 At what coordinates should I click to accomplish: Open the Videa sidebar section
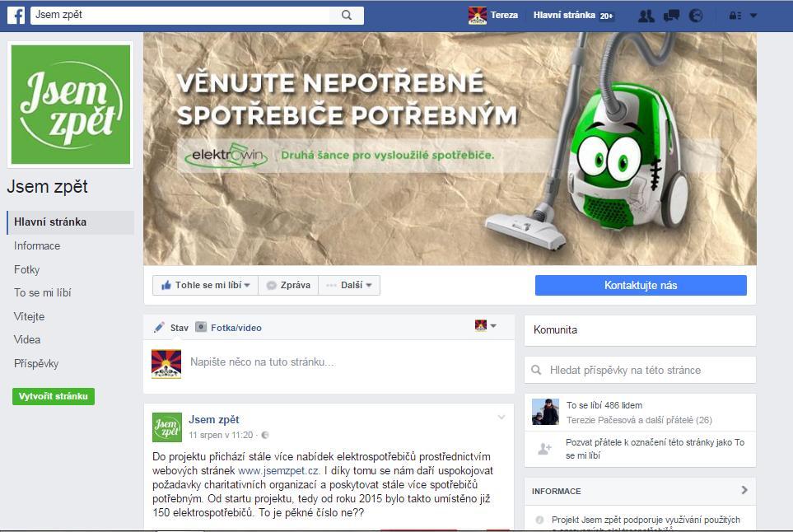[27, 340]
